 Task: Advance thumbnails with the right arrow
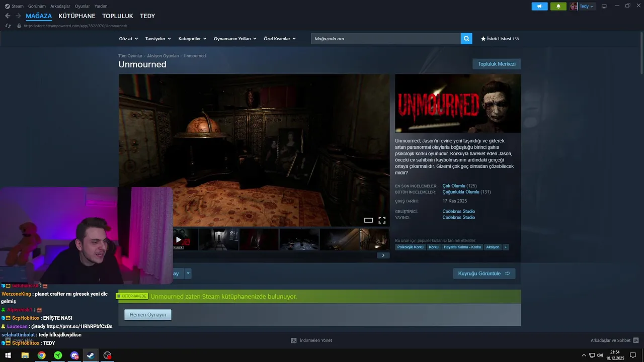click(x=383, y=255)
